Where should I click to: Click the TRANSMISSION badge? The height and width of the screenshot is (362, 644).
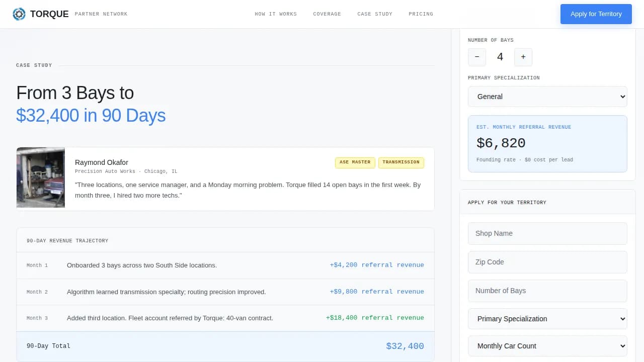tap(401, 162)
